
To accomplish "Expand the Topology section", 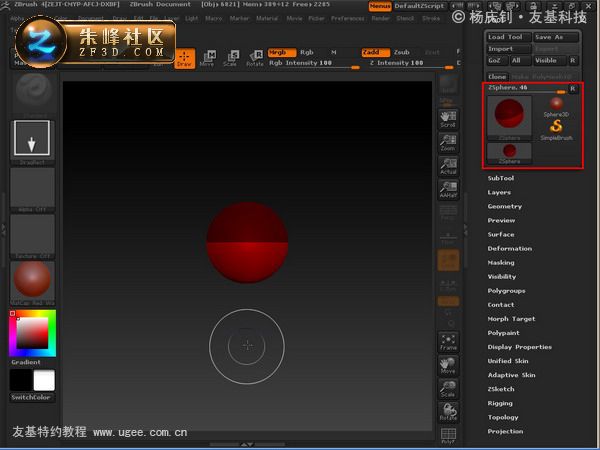I will coord(503,417).
